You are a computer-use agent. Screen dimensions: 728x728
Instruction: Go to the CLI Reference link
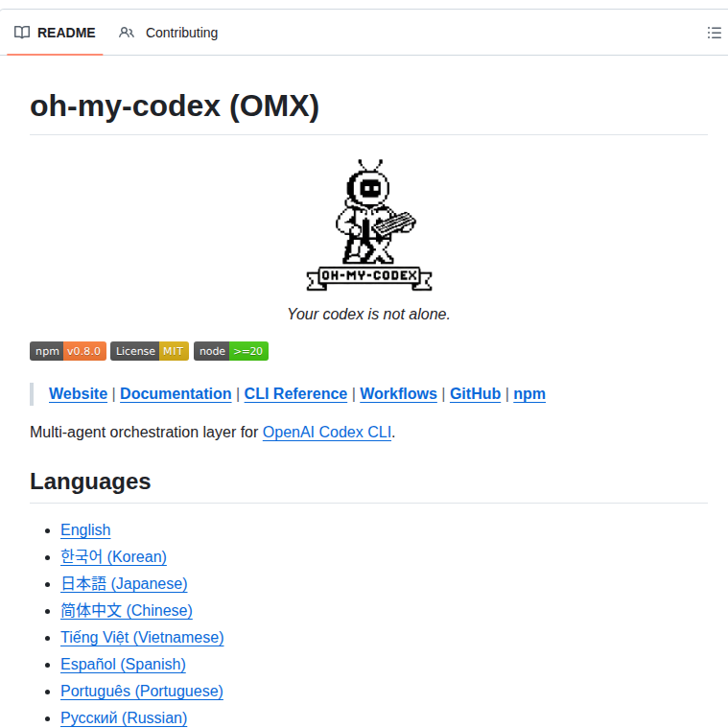(x=295, y=394)
